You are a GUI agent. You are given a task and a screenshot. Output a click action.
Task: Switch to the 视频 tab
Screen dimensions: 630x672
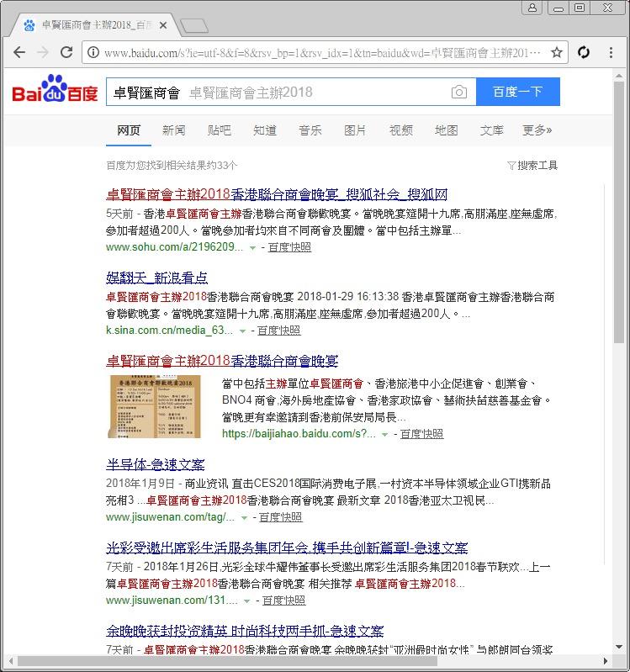pyautogui.click(x=400, y=130)
